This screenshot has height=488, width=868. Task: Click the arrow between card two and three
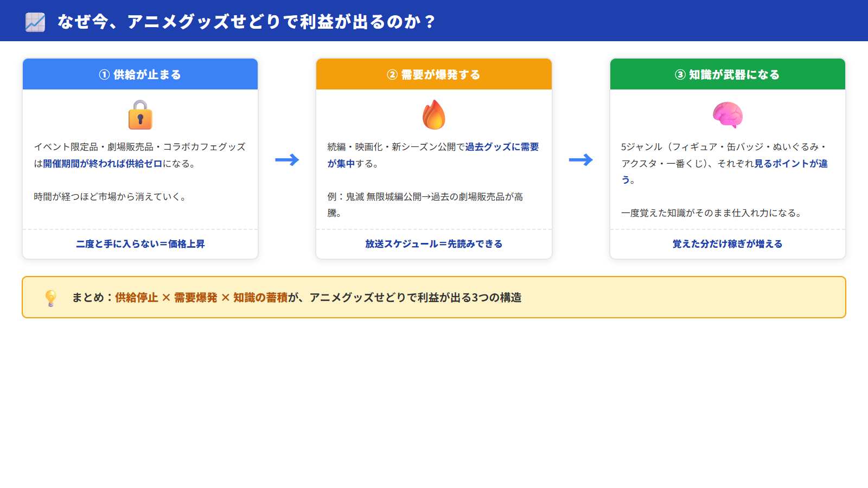point(581,159)
